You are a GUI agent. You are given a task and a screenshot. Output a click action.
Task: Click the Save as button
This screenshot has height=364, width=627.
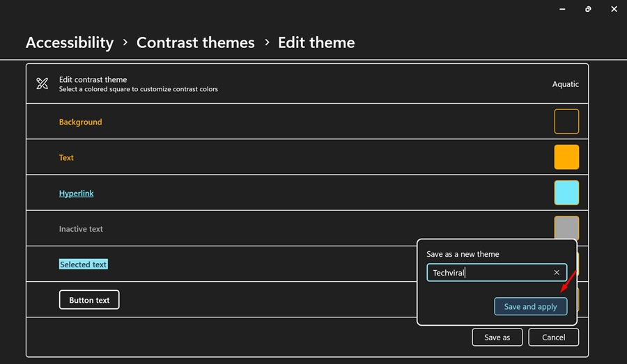coord(497,338)
